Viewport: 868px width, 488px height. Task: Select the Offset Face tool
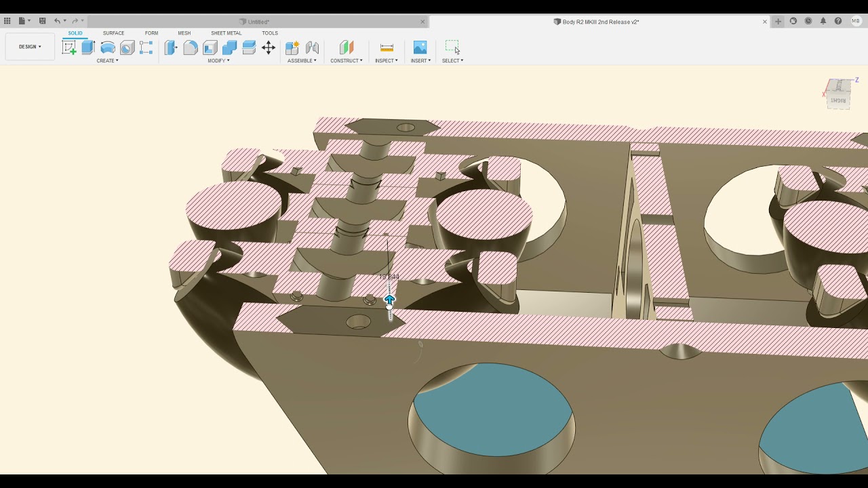(249, 47)
